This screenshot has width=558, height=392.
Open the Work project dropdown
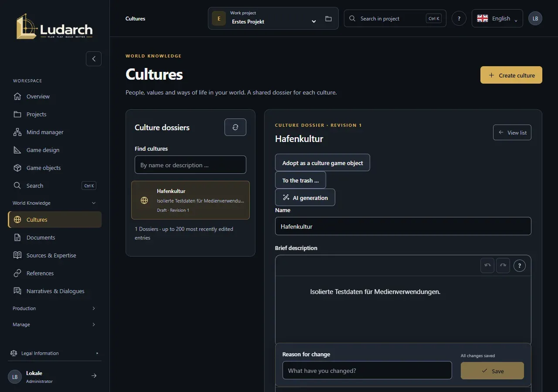point(273,18)
